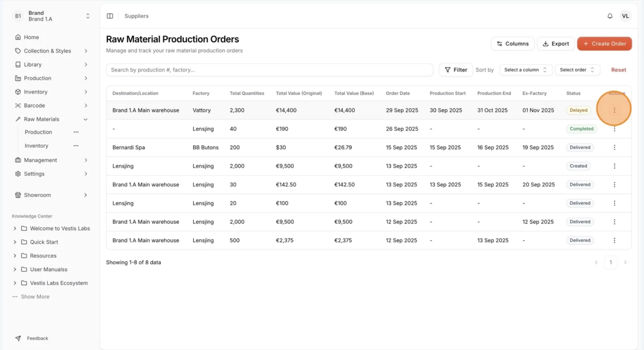Click the Barcode sidebar icon
Screen dimensions: 644x350
(x=18, y=106)
